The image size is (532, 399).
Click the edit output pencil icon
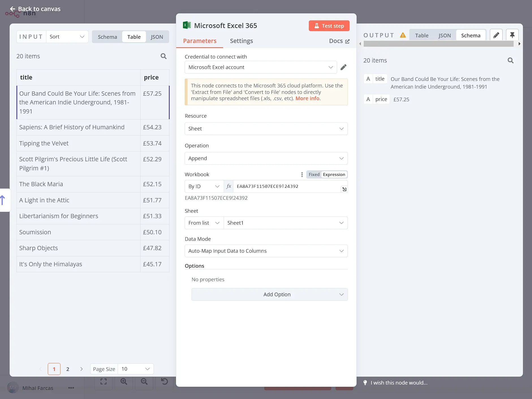pyautogui.click(x=496, y=35)
